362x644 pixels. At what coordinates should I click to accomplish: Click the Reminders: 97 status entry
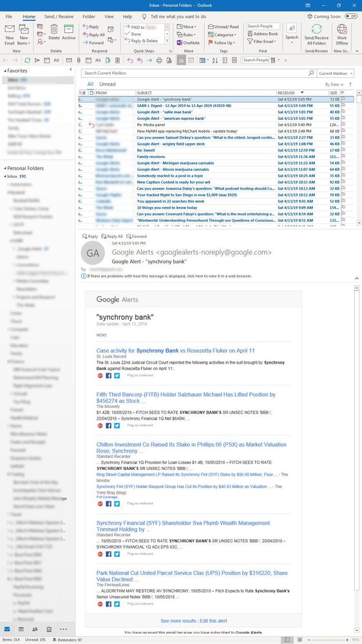[x=68, y=640]
